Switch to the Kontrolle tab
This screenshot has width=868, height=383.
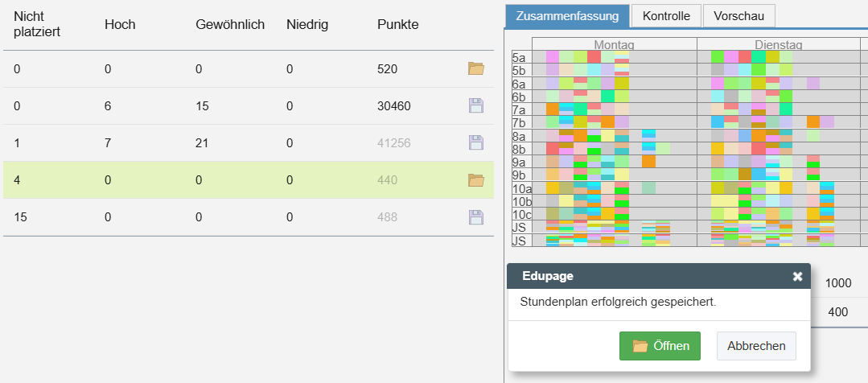click(666, 16)
